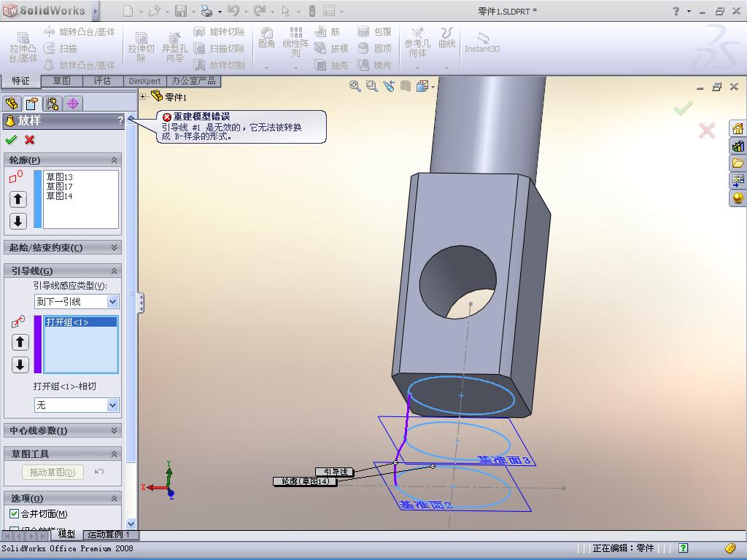The image size is (747, 560).
Task: Open the 运动算例 1 bottom tab
Action: [x=108, y=534]
